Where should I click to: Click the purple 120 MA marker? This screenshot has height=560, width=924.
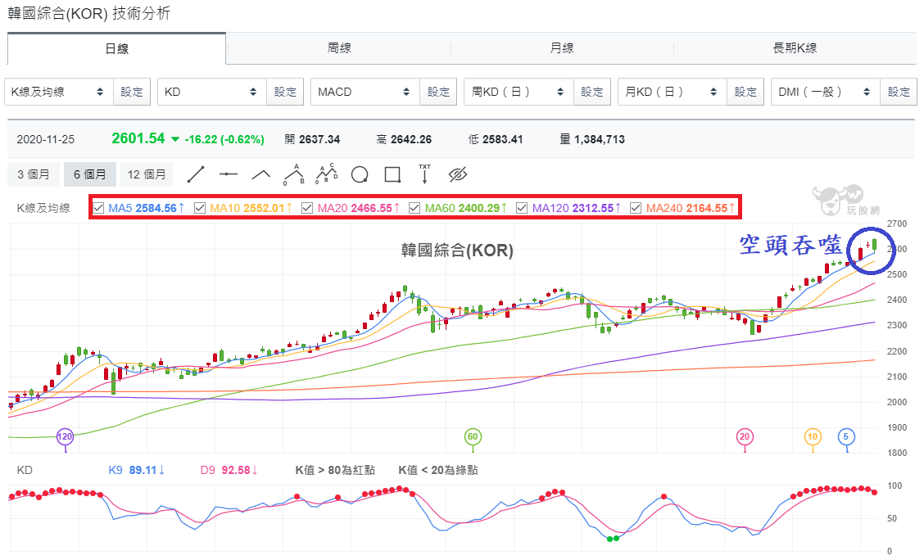pos(65,437)
